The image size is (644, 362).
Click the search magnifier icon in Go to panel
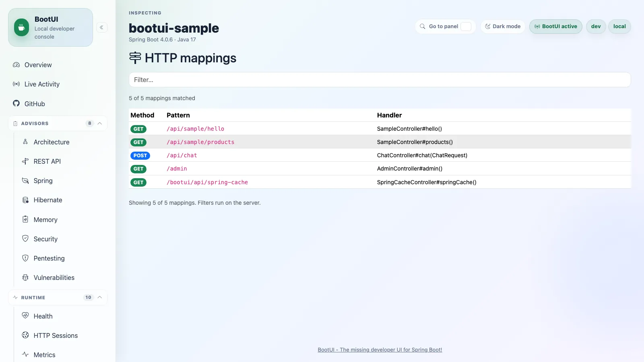423,27
